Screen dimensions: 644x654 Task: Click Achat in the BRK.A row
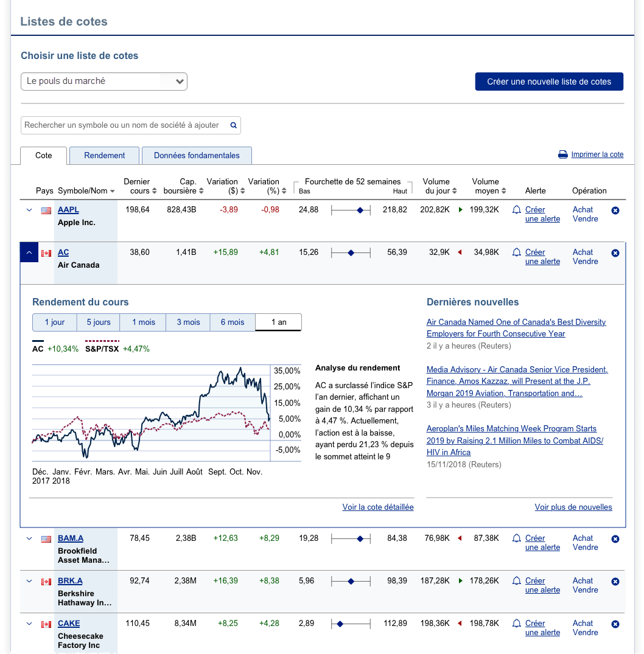[x=583, y=581]
